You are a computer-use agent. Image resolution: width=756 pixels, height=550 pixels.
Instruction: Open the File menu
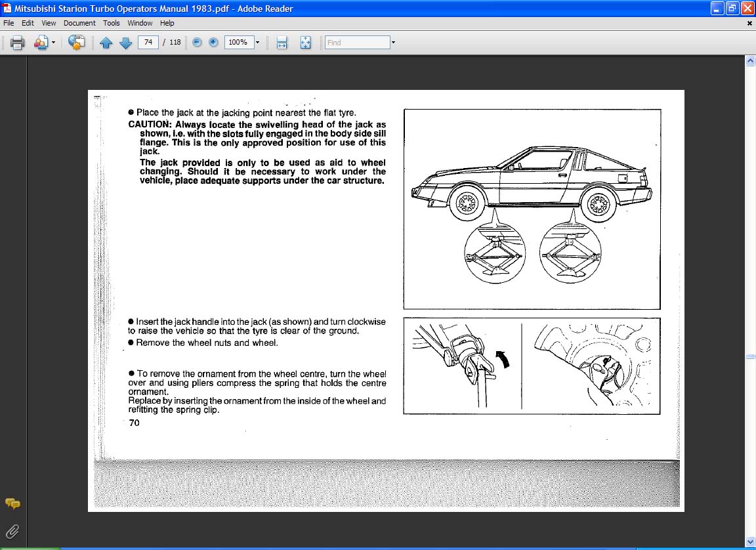pos(9,23)
